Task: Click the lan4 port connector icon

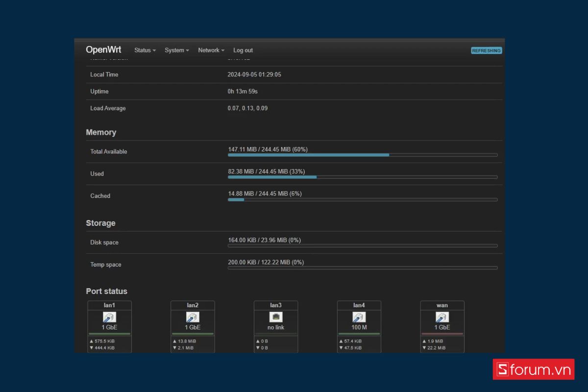Action: point(359,318)
